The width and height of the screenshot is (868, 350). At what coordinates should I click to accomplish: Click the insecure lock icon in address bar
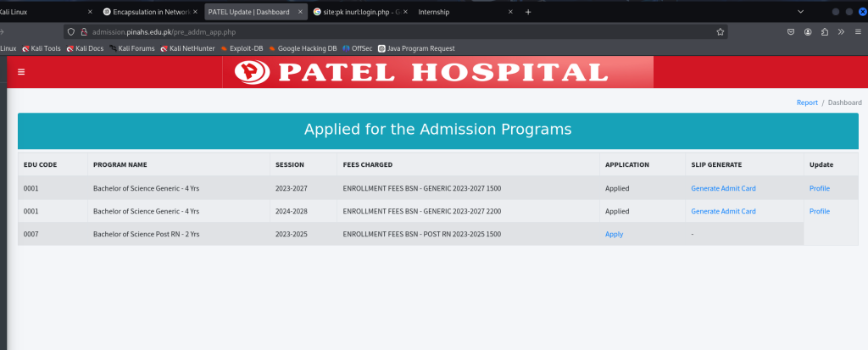[x=85, y=32]
